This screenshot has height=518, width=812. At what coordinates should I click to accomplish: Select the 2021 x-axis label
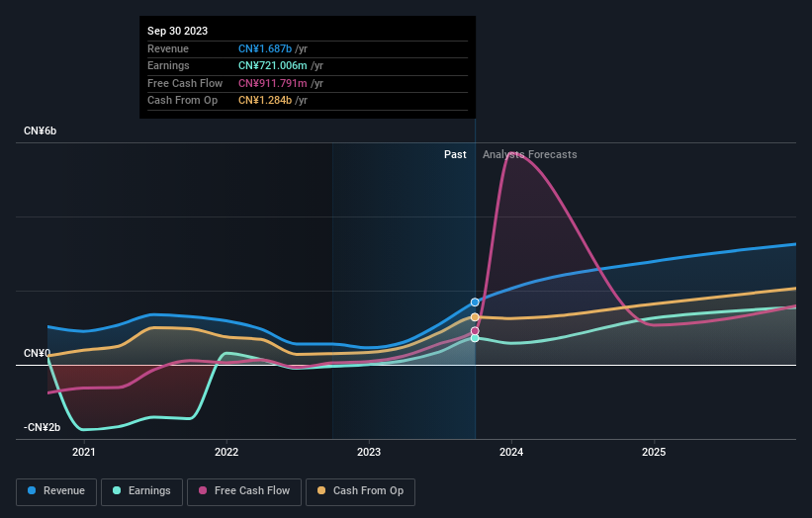(84, 453)
